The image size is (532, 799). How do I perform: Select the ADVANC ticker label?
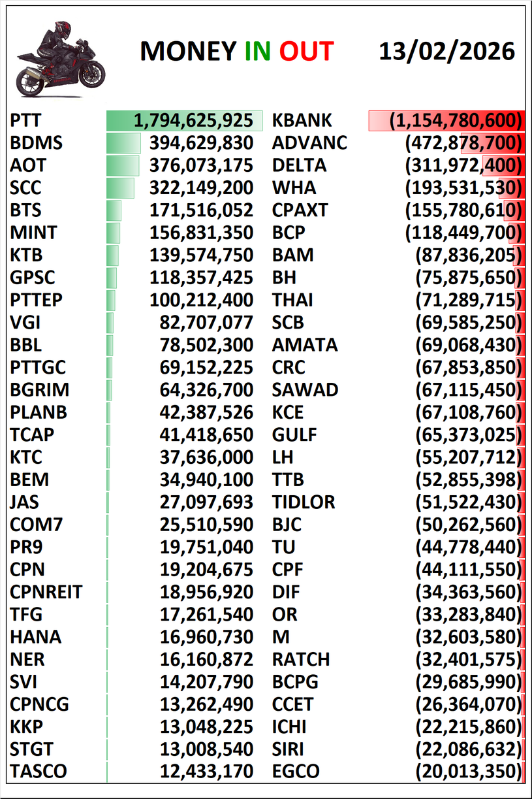tap(309, 143)
